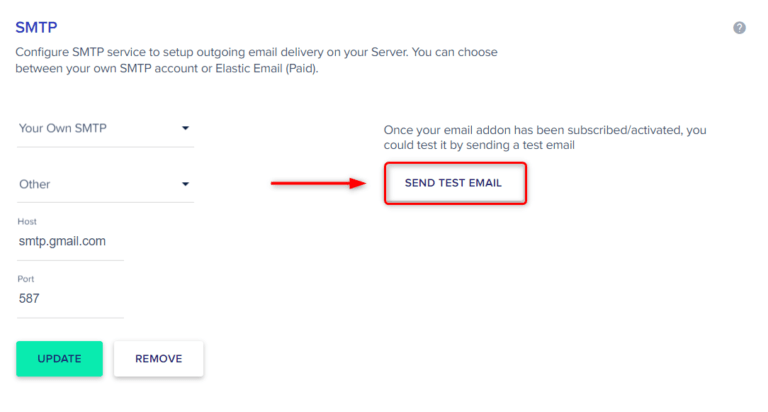Click the Port field showing 587
This screenshot has height=412, width=768.
click(x=68, y=297)
